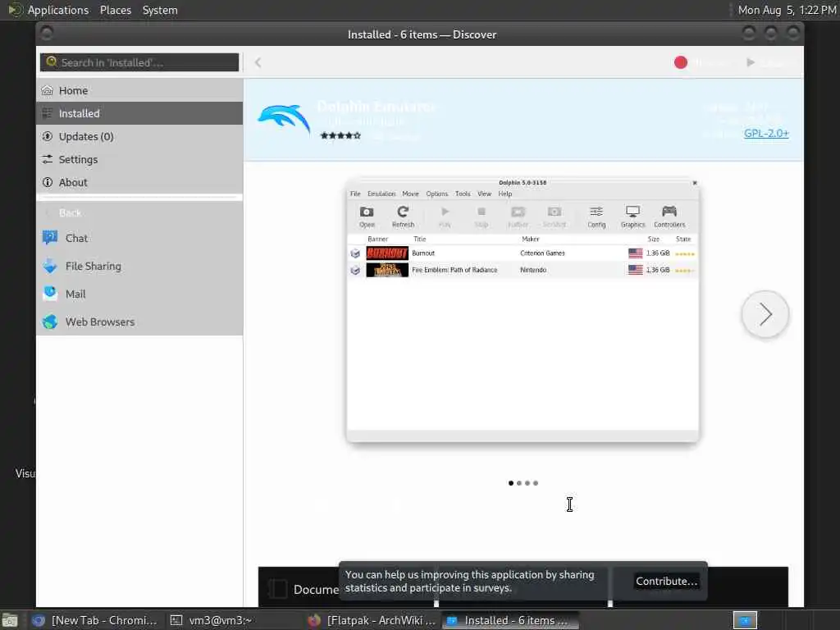Open Discover Settings page

click(x=139, y=160)
